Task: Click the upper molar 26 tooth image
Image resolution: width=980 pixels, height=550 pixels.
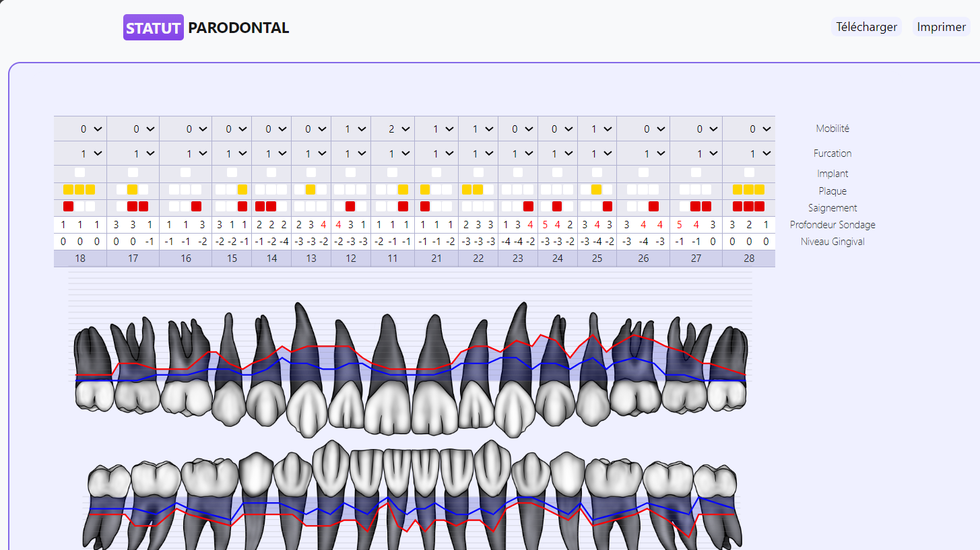Action: (636, 367)
